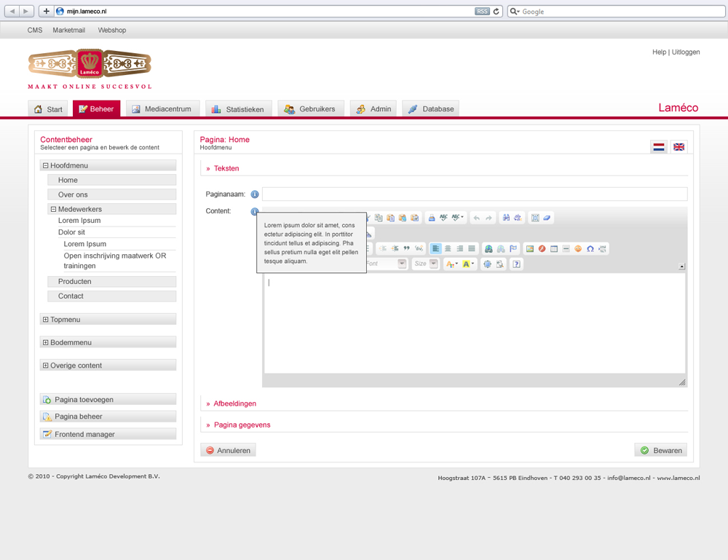The image size is (728, 560).
Task: Click the info icon beside Paginanaam
Action: [x=255, y=194]
